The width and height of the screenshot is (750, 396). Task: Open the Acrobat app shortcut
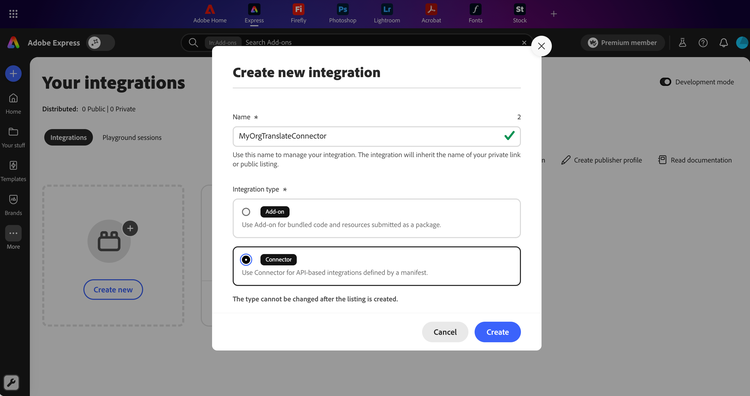(431, 14)
